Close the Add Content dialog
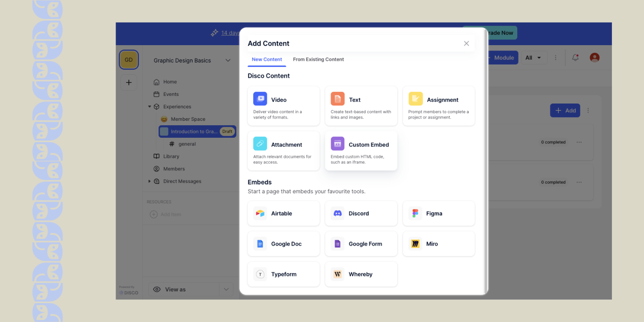Image resolution: width=644 pixels, height=322 pixels. tap(466, 43)
